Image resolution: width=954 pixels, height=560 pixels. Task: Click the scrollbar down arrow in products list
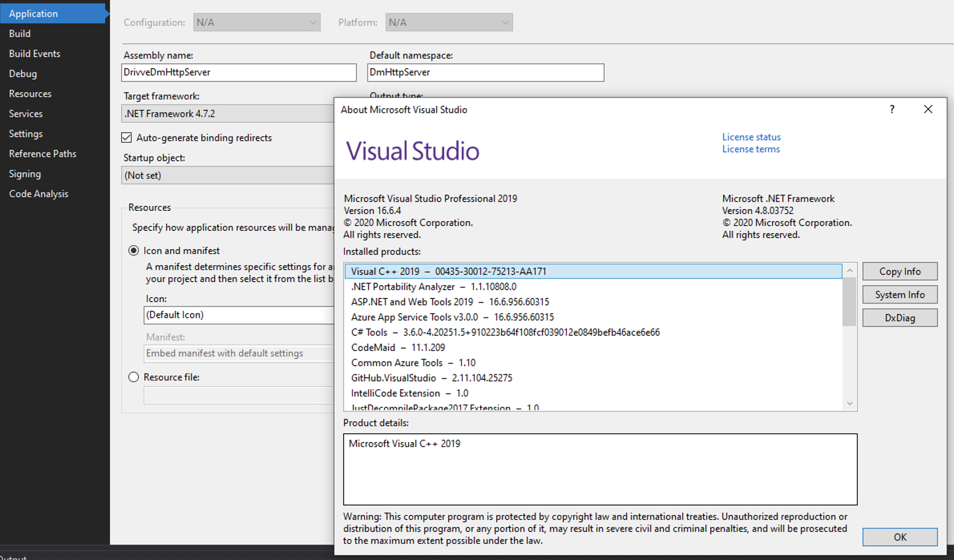click(850, 403)
